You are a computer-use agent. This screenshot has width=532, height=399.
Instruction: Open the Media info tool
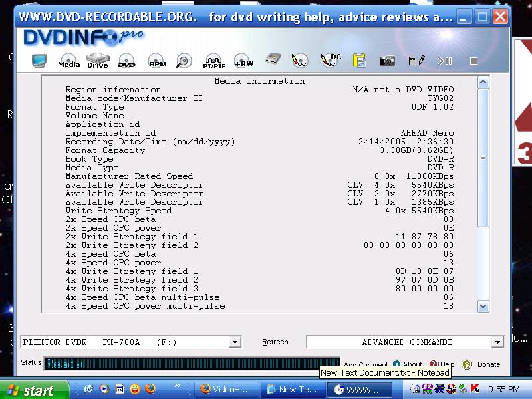tap(69, 61)
